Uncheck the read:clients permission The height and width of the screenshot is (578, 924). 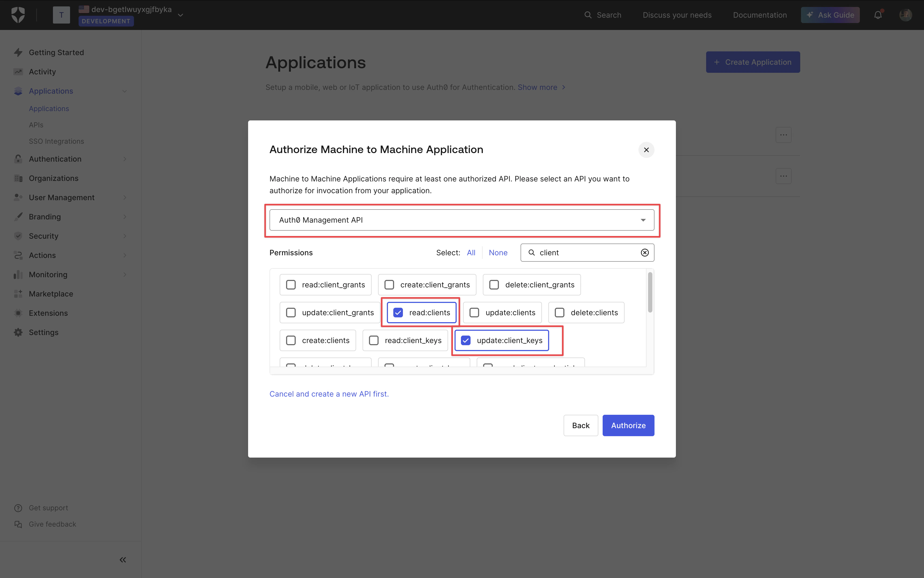click(x=398, y=313)
